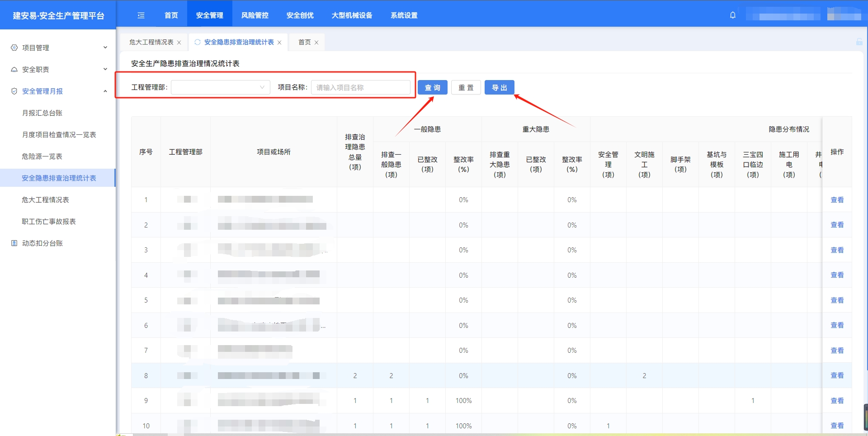Close the 危大工程情况表 tab

179,43
